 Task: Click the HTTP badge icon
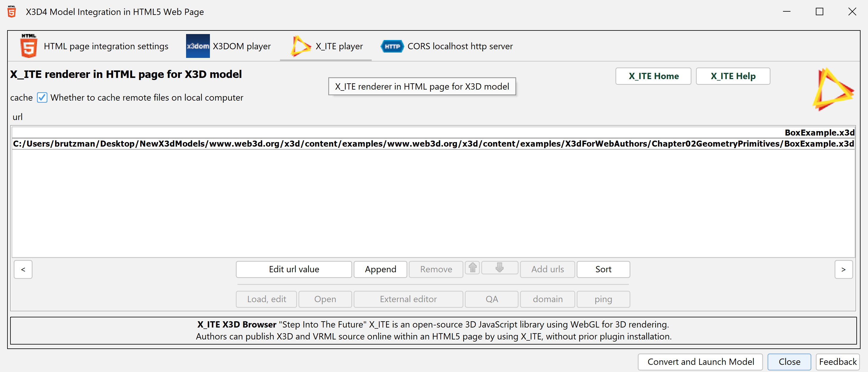pyautogui.click(x=392, y=46)
